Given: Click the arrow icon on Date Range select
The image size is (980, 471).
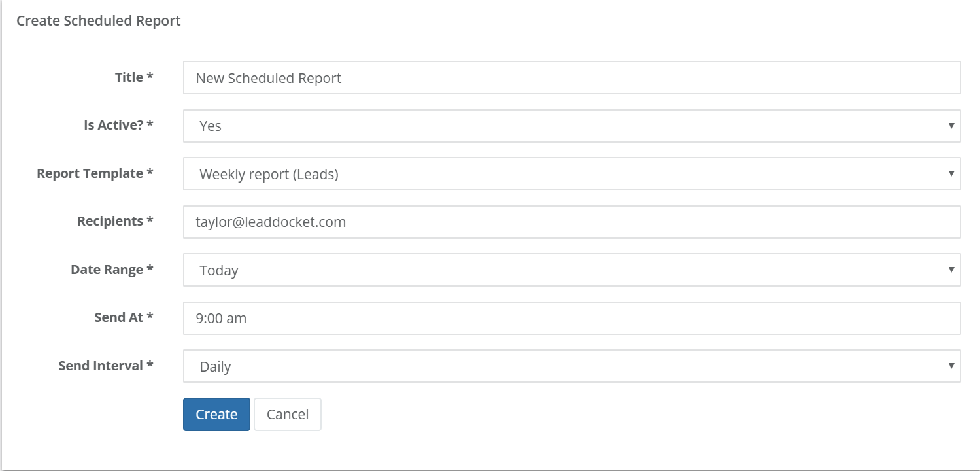Looking at the screenshot, I should (951, 270).
